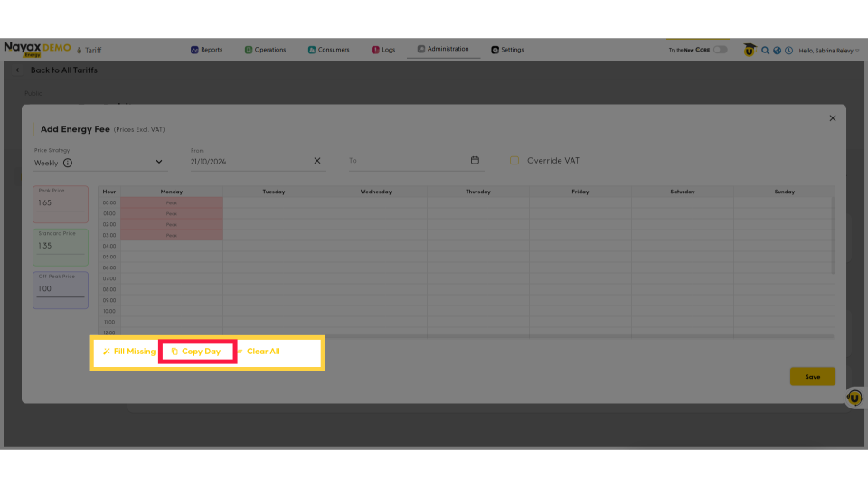868x488 pixels.
Task: Click the calendar icon in To field
Action: (475, 161)
